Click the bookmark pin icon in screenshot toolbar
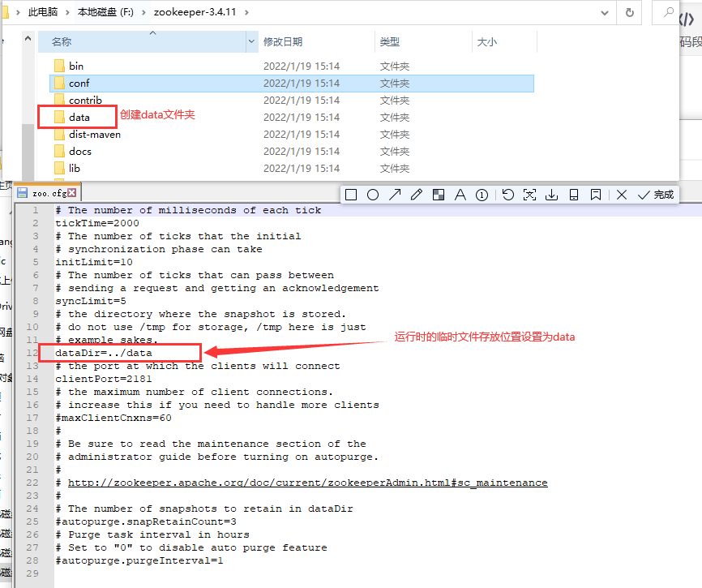The height and width of the screenshot is (588, 702). click(596, 195)
